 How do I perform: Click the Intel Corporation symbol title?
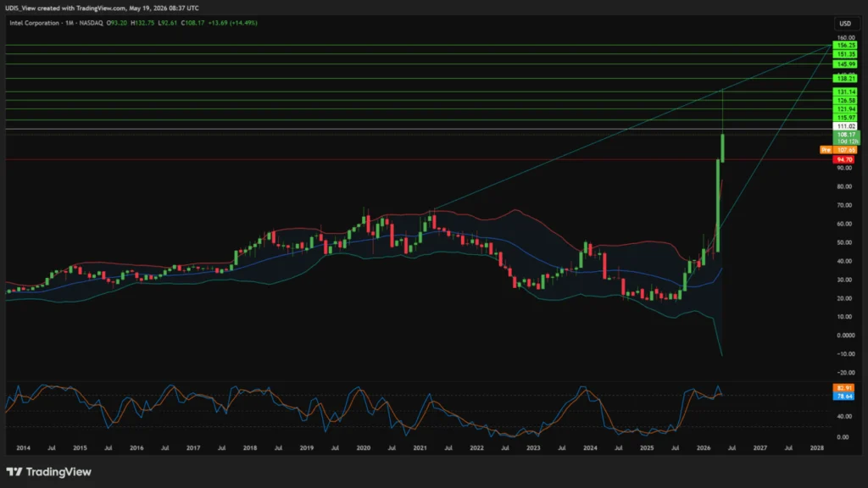(x=34, y=23)
